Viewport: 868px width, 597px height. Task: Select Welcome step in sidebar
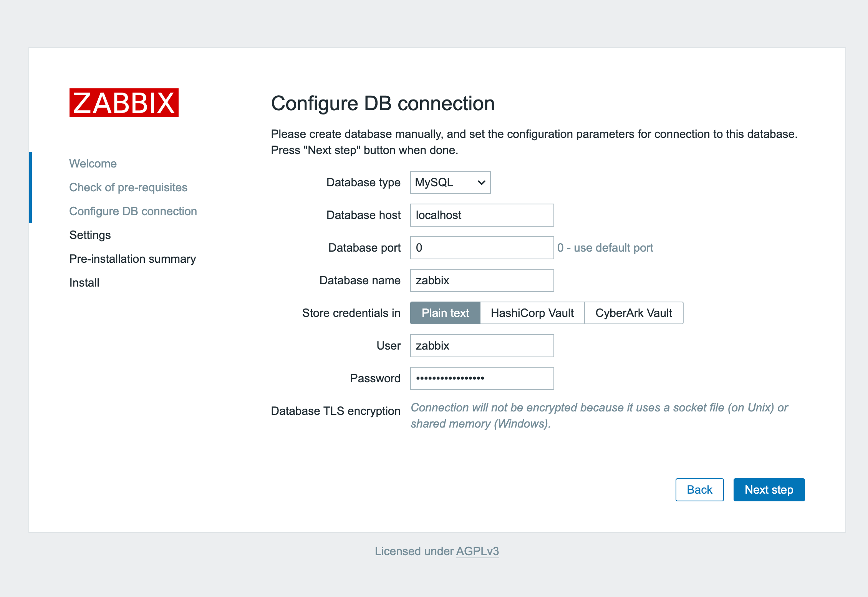(x=93, y=164)
